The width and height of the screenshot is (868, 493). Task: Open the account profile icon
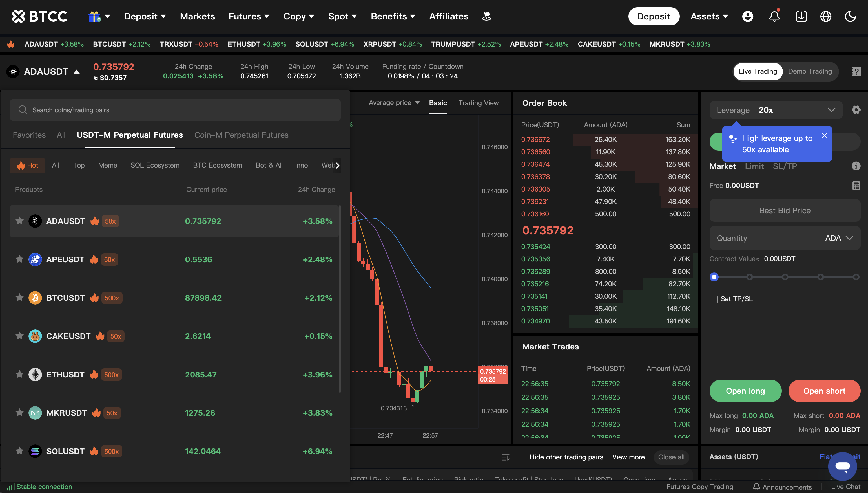pyautogui.click(x=748, y=16)
